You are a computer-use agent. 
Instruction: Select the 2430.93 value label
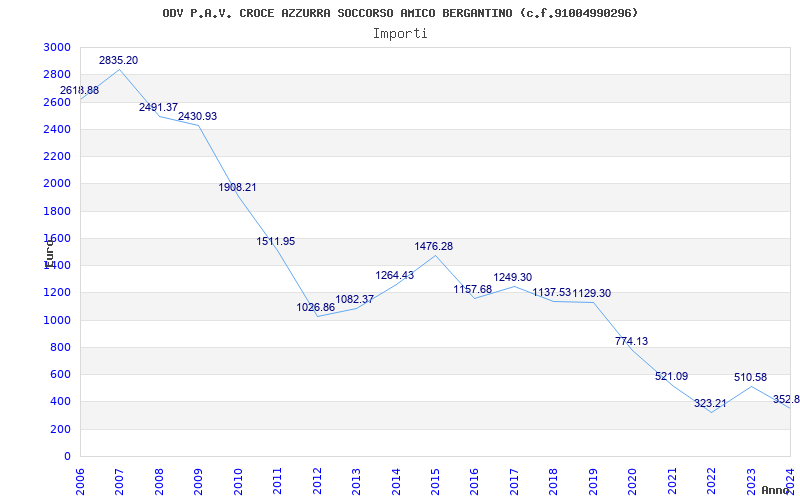pyautogui.click(x=197, y=116)
